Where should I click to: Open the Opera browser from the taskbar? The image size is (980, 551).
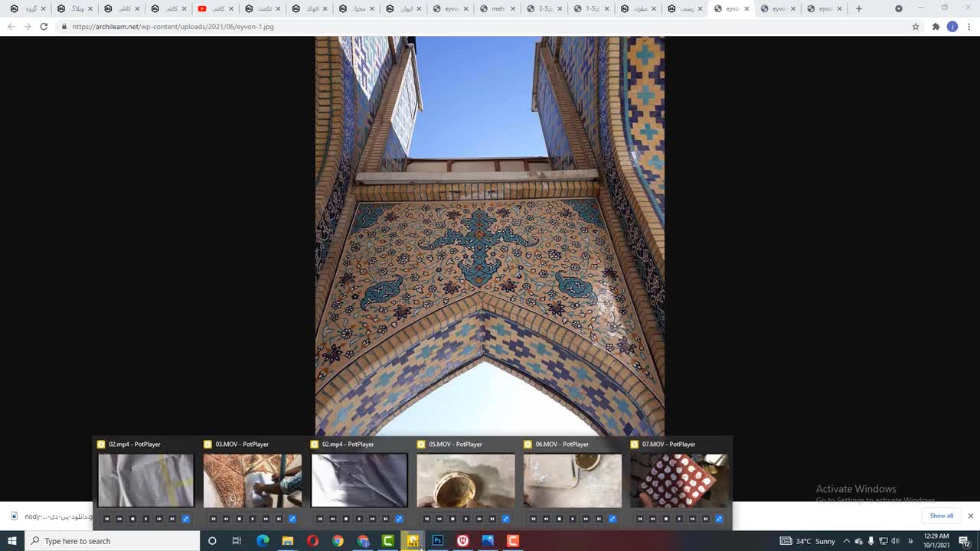pos(312,541)
